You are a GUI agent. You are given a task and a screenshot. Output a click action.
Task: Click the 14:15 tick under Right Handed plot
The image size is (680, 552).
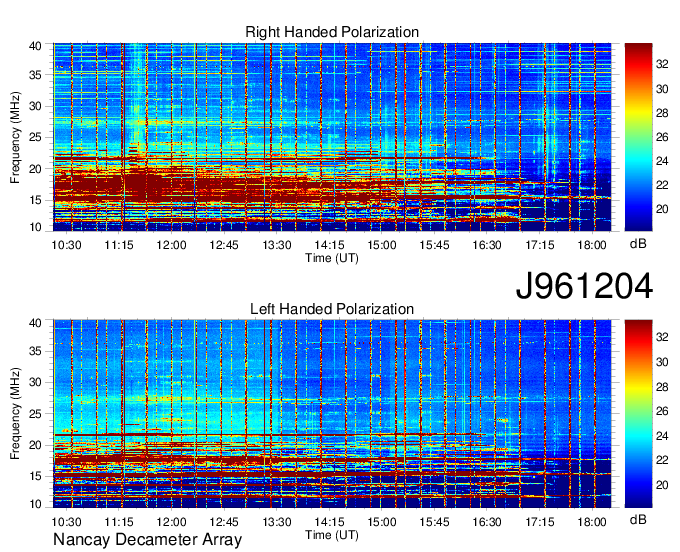point(329,245)
